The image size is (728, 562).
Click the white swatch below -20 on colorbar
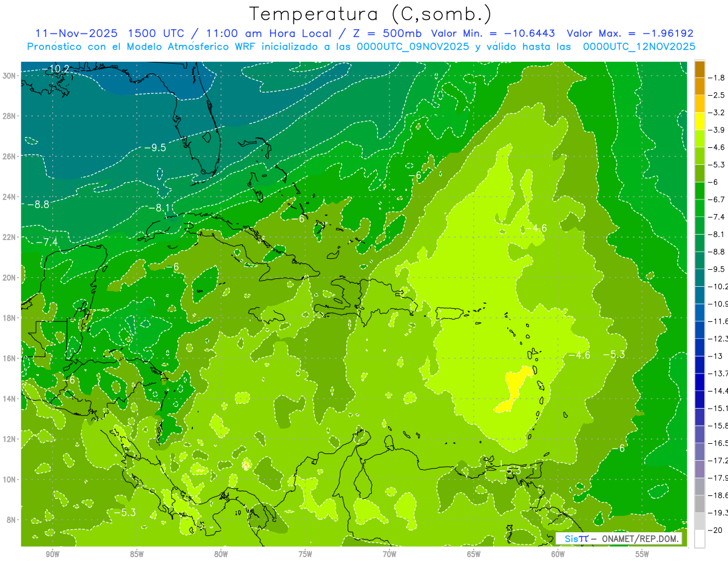point(699,538)
